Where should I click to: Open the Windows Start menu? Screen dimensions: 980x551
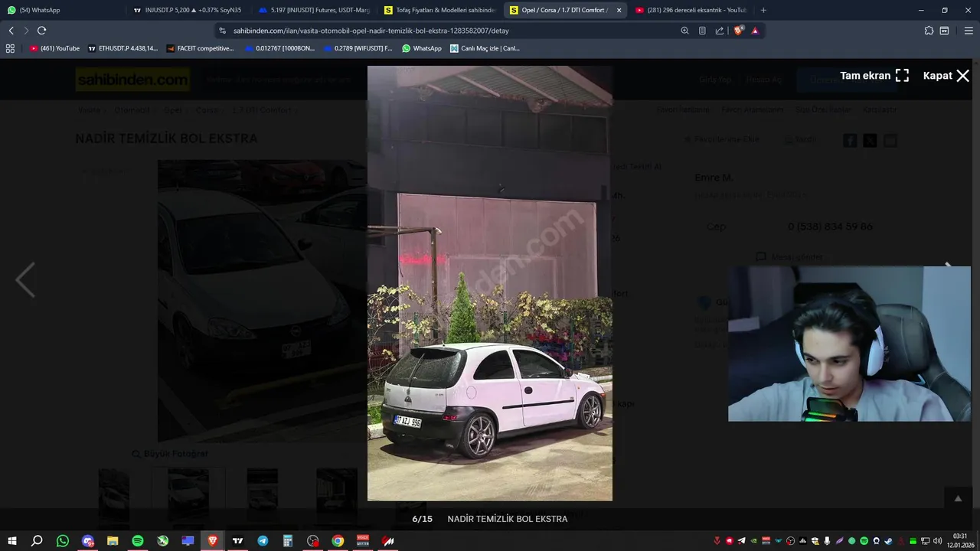(11, 541)
